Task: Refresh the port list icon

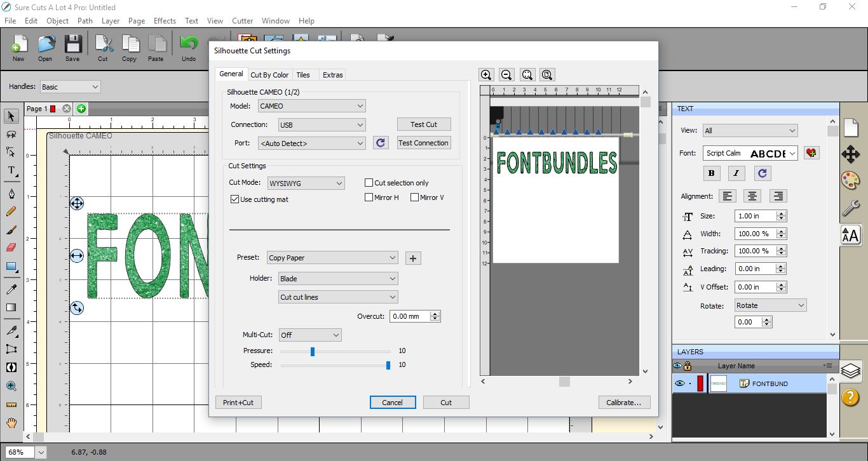Action: (381, 143)
